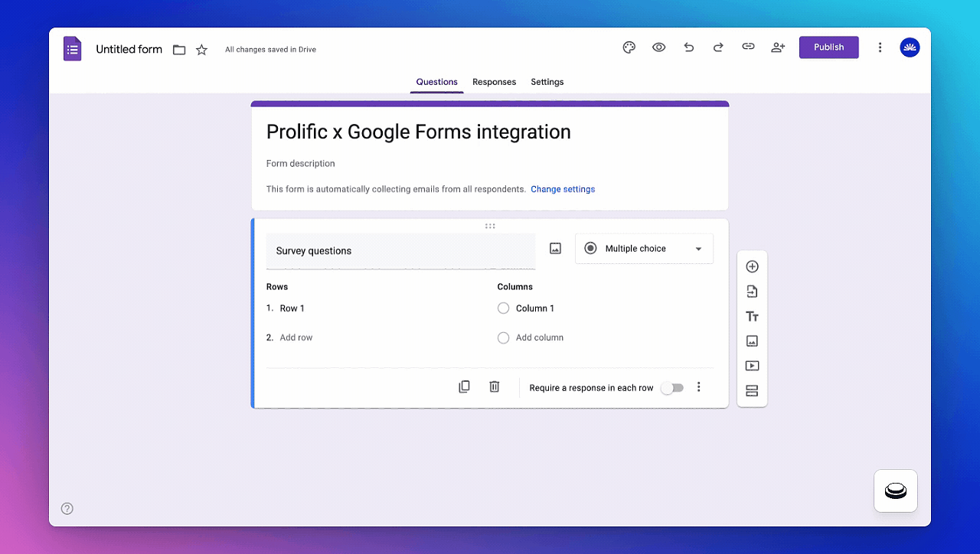
Task: Toggle Require a response in each row
Action: tap(672, 388)
